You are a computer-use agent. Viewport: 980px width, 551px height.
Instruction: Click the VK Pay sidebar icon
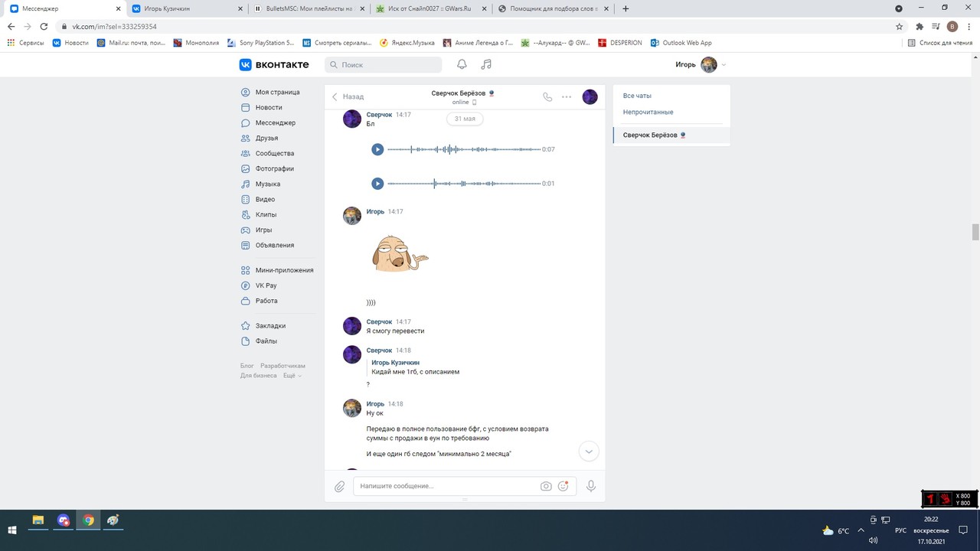pos(246,285)
